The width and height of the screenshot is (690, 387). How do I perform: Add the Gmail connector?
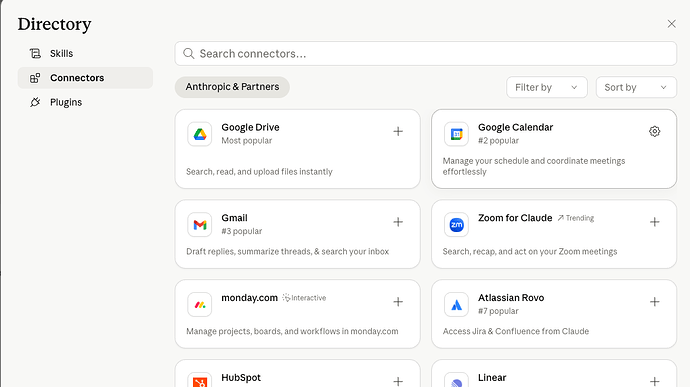(398, 222)
